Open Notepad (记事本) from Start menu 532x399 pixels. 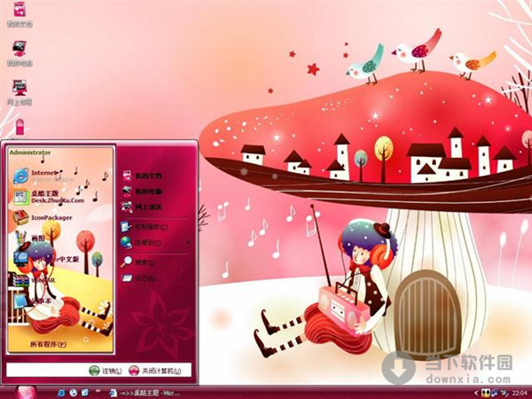[32, 301]
